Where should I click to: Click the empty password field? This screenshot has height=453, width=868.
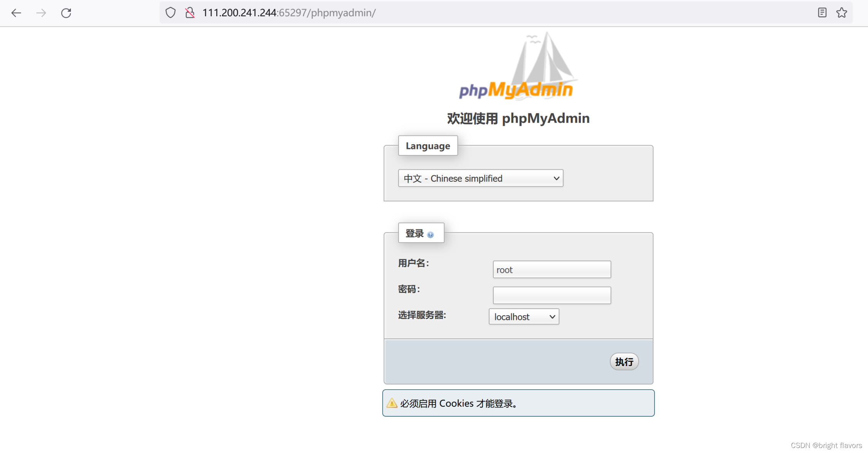552,295
